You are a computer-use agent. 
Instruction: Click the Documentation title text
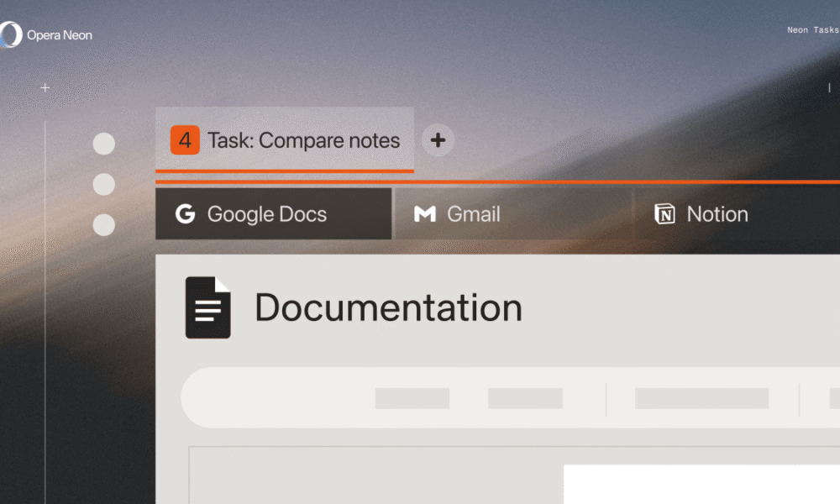(x=388, y=307)
